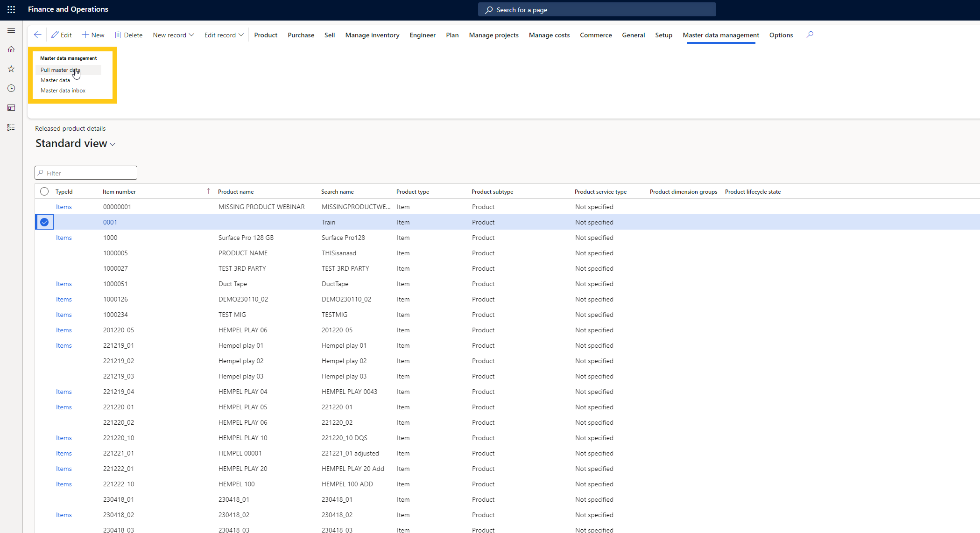The height and width of the screenshot is (533, 980).
Task: Click the recent history clock sidebar icon
Action: pyautogui.click(x=11, y=89)
